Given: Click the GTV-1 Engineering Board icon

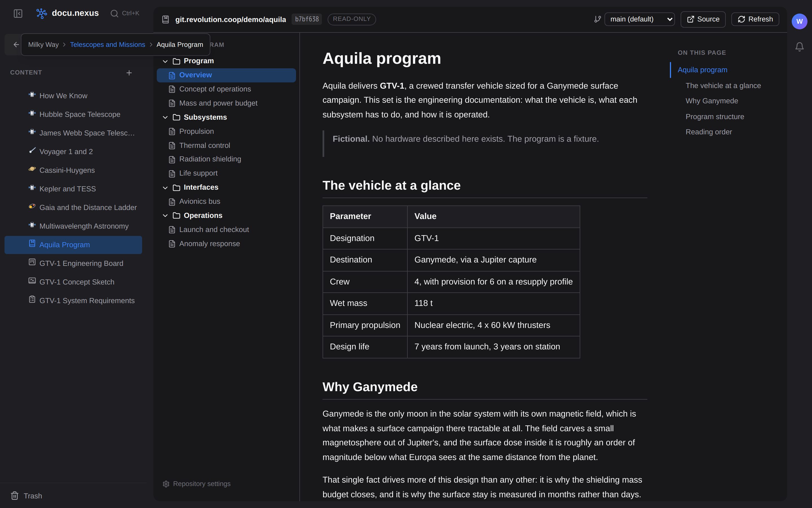Looking at the screenshot, I should pos(32,262).
